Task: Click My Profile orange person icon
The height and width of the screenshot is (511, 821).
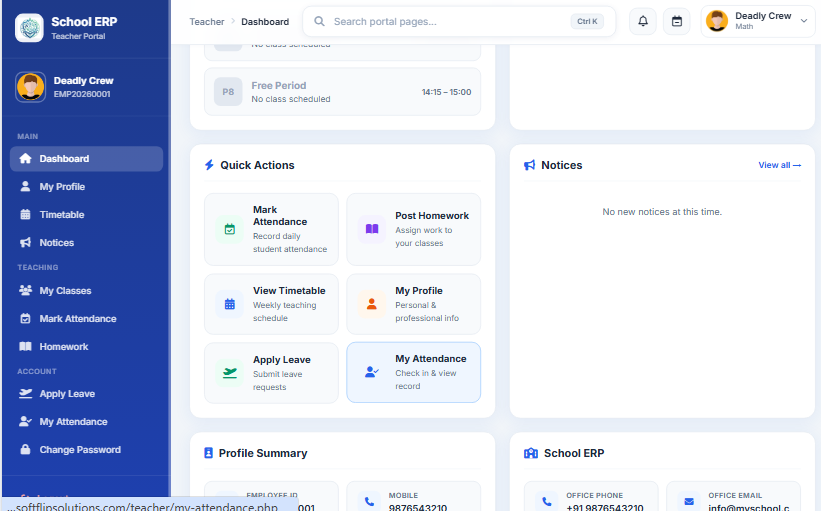Action: (372, 304)
